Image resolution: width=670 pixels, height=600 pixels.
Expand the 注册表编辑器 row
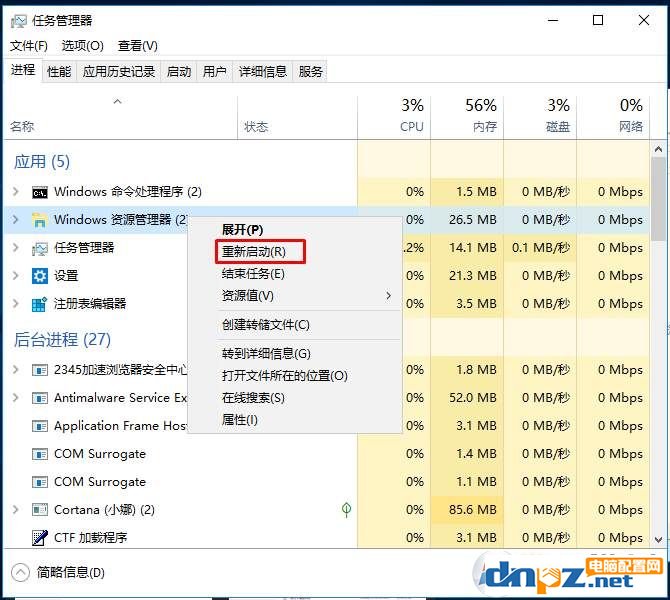pos(16,303)
